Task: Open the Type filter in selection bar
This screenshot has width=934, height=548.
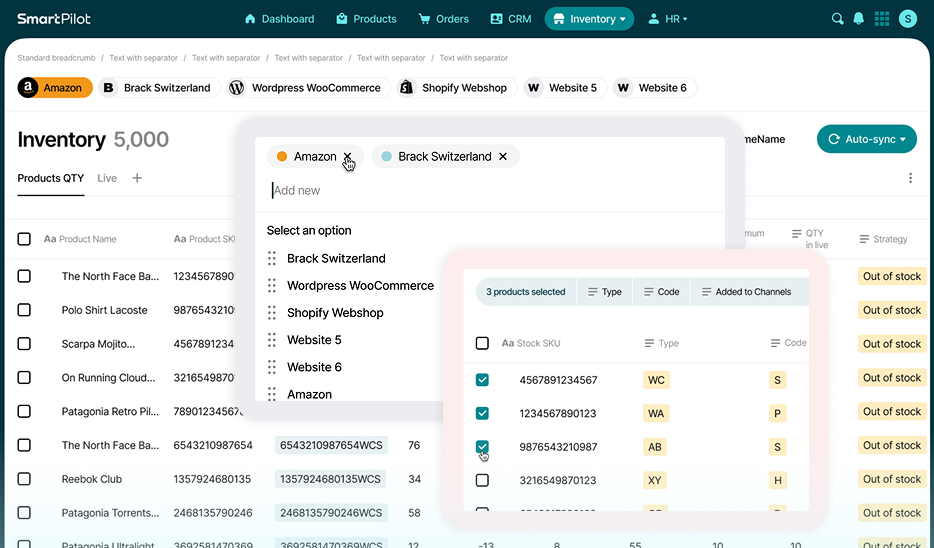Action: point(605,292)
